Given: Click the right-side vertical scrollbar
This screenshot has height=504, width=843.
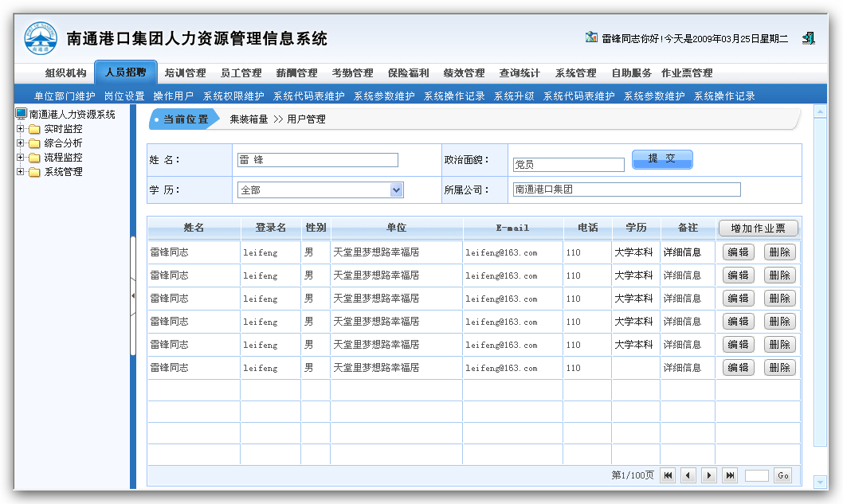Looking at the screenshot, I should pos(821,303).
